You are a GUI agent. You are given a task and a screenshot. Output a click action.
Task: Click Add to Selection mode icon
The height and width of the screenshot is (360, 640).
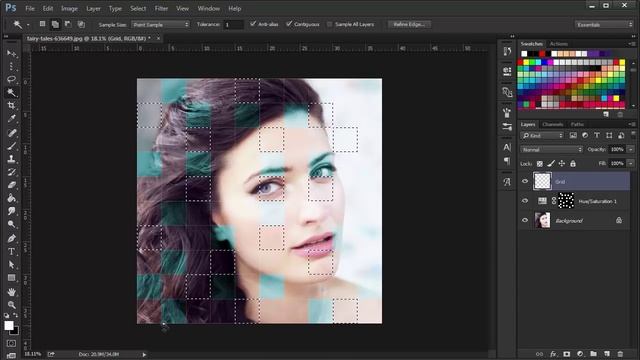click(x=55, y=24)
